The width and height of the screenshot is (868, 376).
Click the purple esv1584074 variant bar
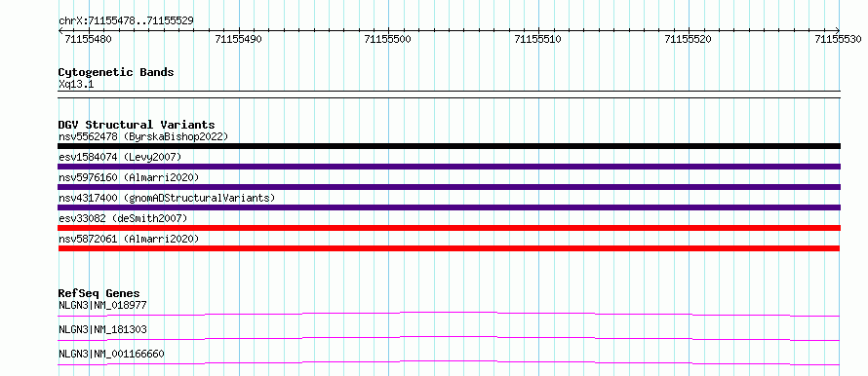[449, 167]
